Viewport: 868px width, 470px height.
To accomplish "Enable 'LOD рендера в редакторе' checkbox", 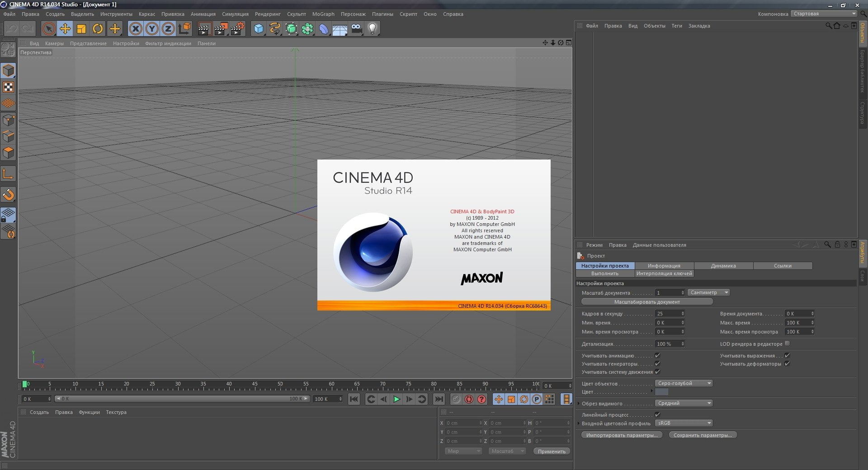I will pos(788,343).
